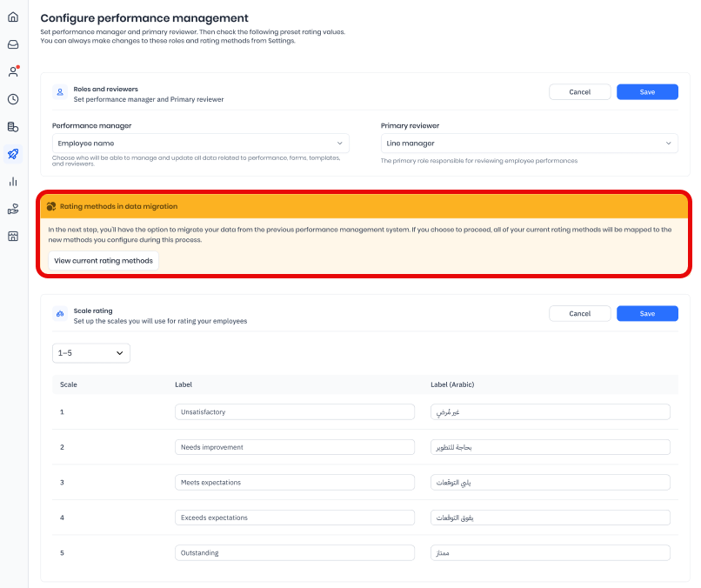
Task: Expand the Primary reviewer dropdown
Action: tap(529, 144)
